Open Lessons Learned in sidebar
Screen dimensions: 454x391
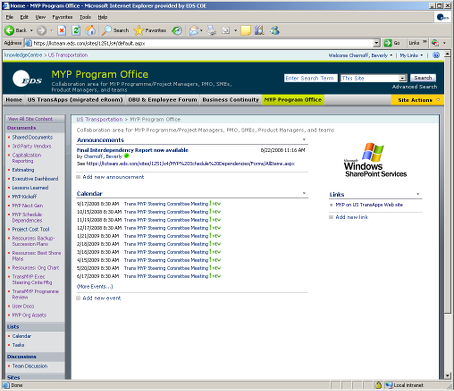click(30, 188)
